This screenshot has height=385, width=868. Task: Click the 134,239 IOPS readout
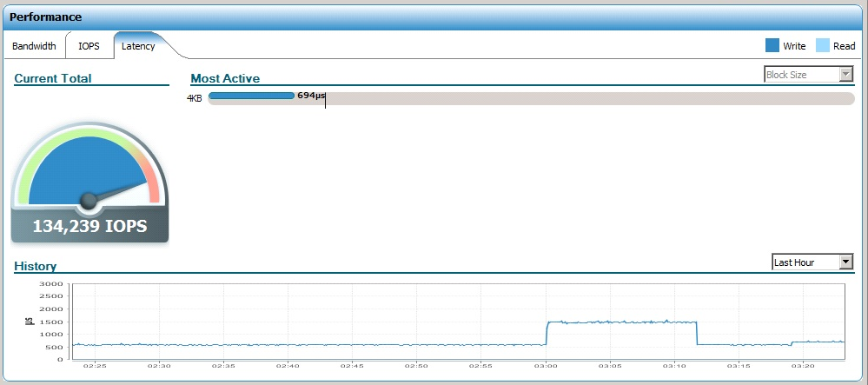point(89,226)
